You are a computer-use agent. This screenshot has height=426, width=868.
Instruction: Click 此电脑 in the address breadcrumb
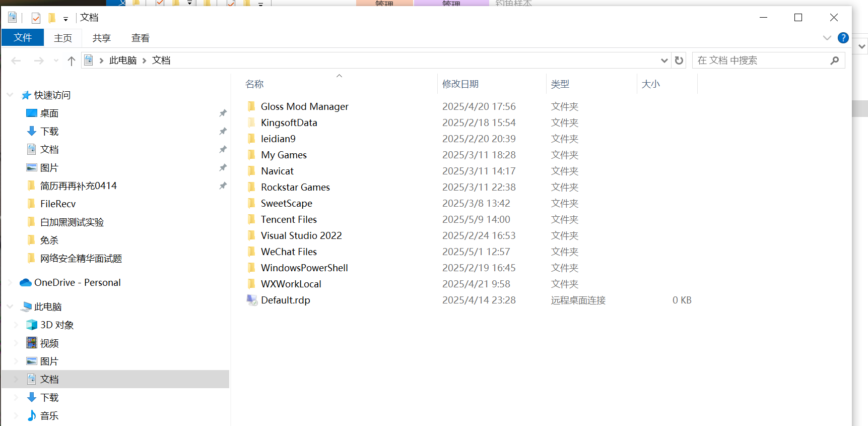[123, 60]
